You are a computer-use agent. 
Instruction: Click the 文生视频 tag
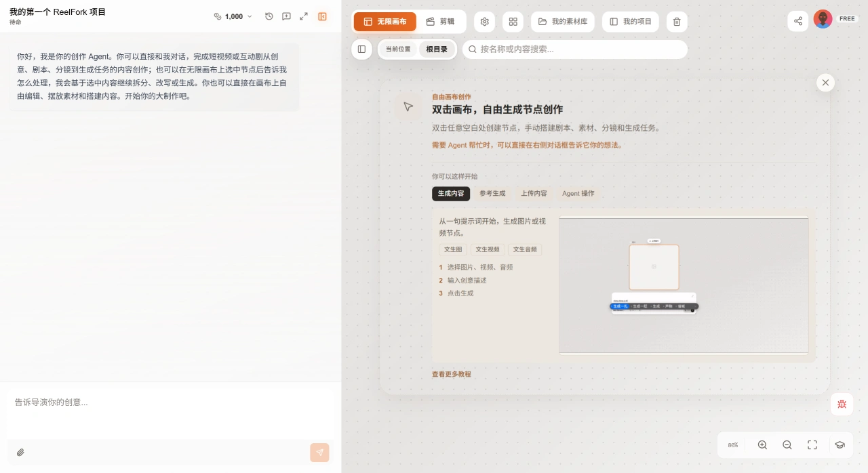(x=488, y=249)
